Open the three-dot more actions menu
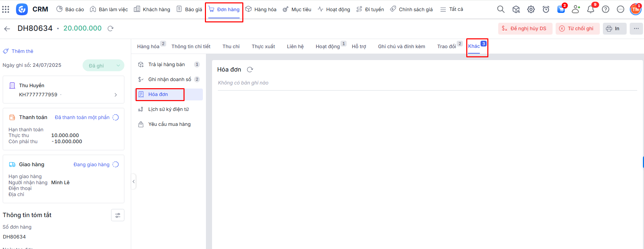Image resolution: width=644 pixels, height=249 pixels. pyautogui.click(x=636, y=28)
